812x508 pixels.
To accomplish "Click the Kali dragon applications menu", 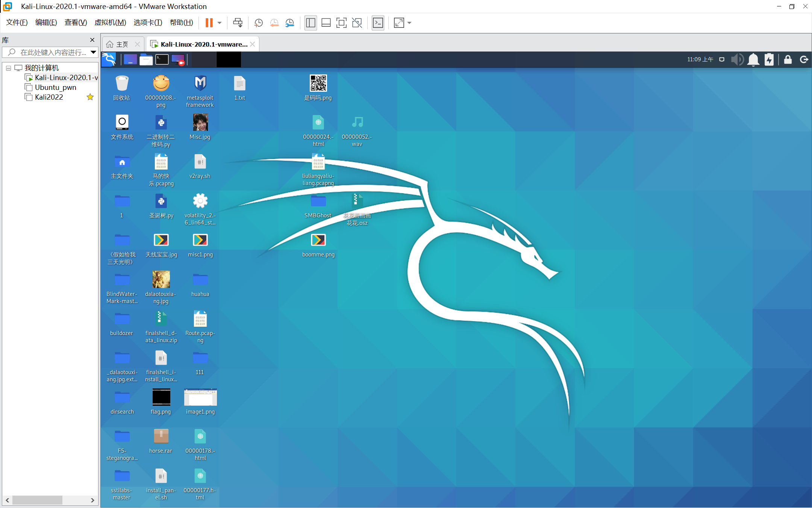I will 109,59.
